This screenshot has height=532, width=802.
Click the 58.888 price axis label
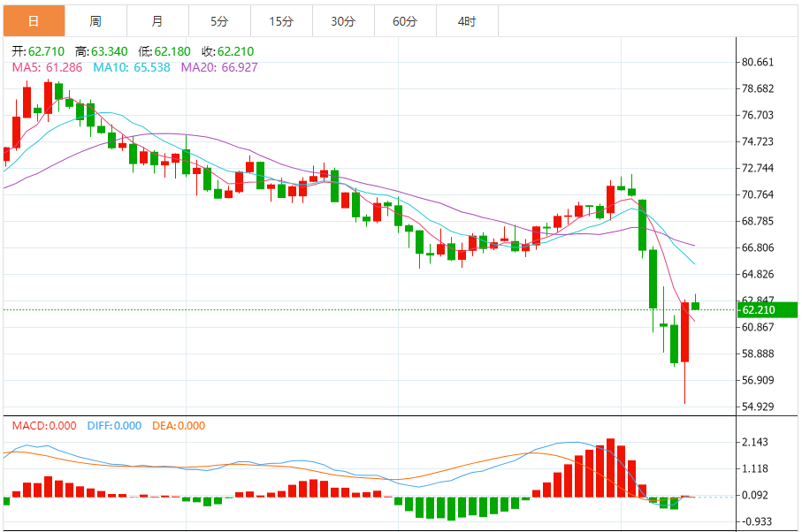tap(758, 353)
